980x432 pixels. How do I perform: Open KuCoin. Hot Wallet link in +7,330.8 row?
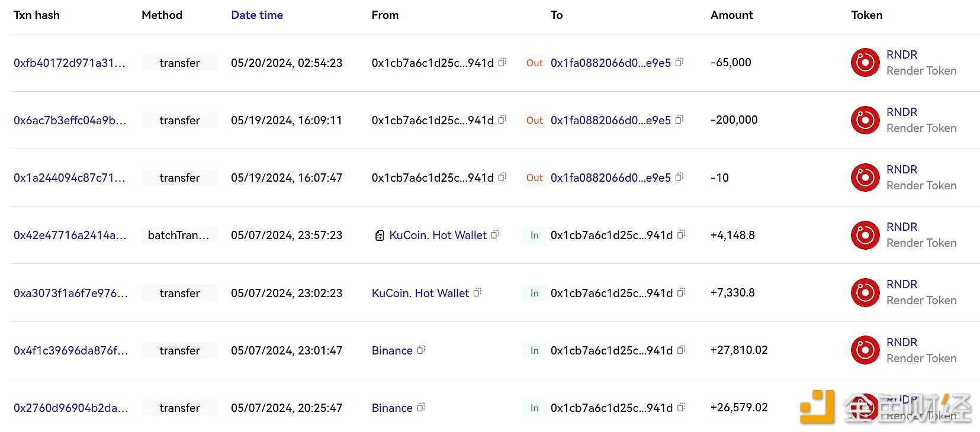click(x=420, y=293)
